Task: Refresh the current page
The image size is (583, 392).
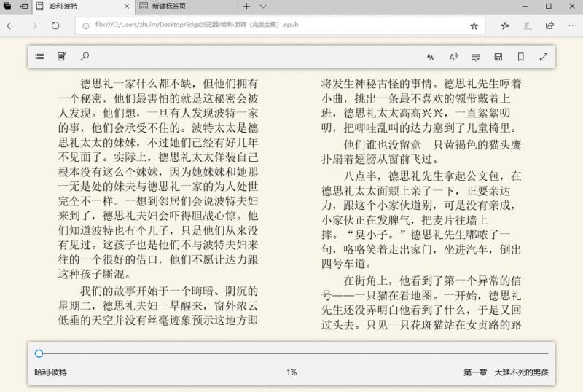Action: click(x=55, y=26)
